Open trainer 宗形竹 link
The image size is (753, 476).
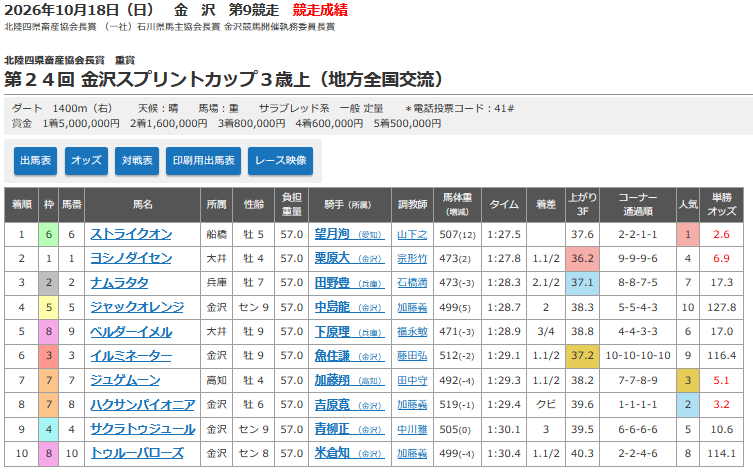412,259
